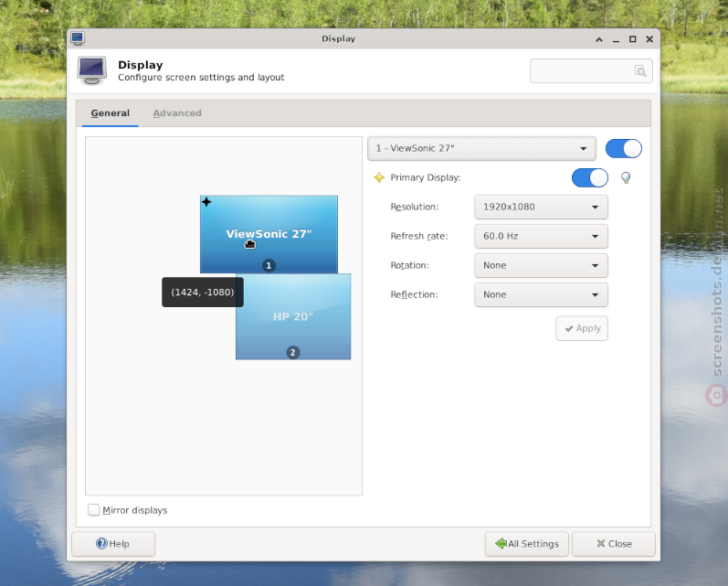This screenshot has width=728, height=586.
Task: Click the "Configure screen settings and layout" subtitle
Action: (x=201, y=78)
